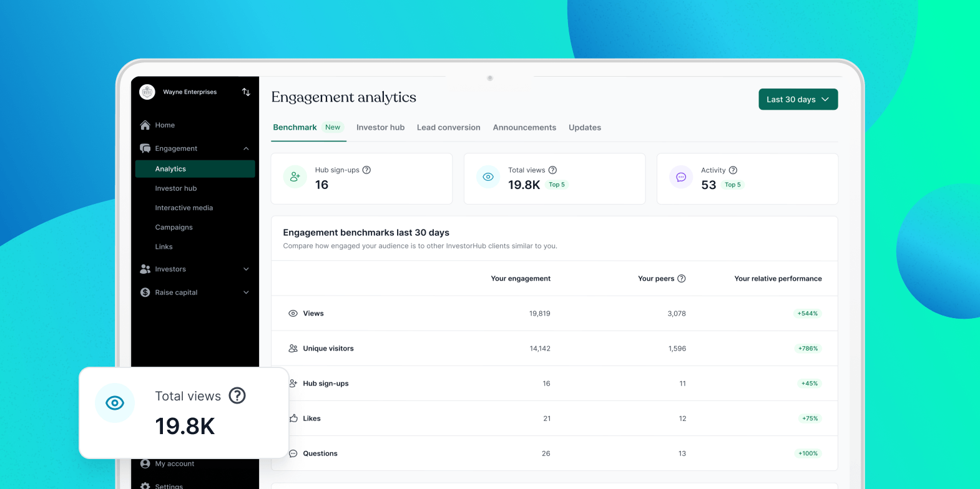Select Analytics in the sidebar
Viewport: 980px width, 489px height.
point(195,169)
